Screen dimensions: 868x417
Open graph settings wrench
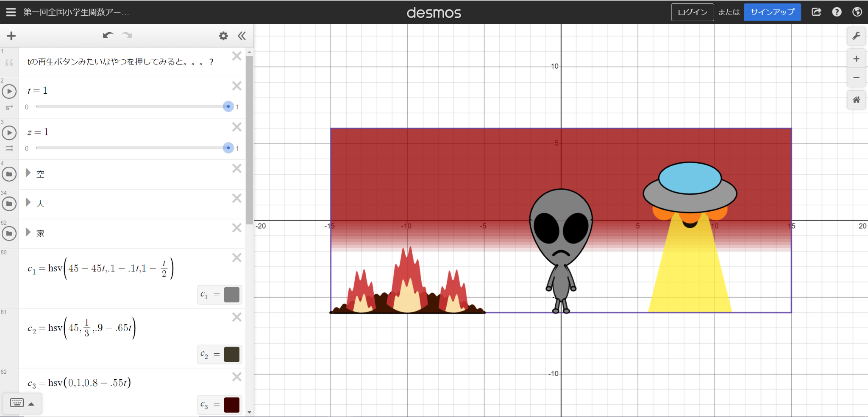(x=856, y=36)
